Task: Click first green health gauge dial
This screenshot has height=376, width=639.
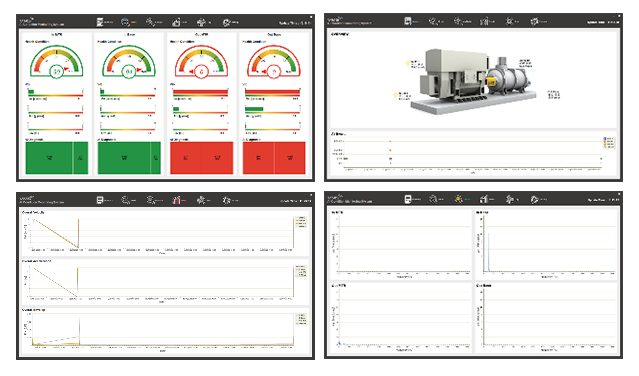Action: [x=56, y=61]
